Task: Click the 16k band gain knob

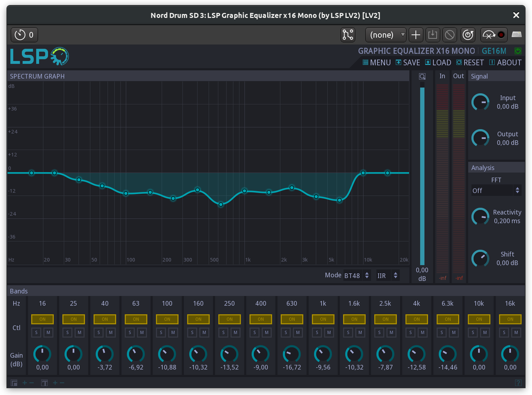Action: (510, 354)
